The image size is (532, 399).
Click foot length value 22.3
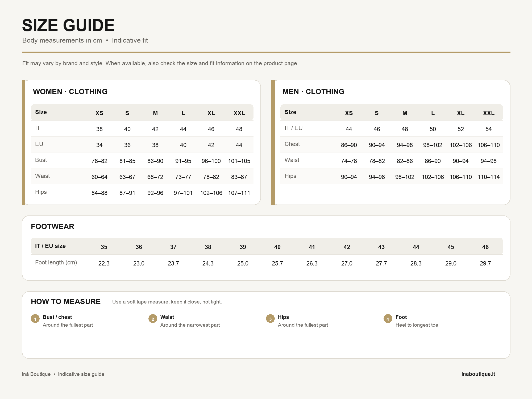[x=104, y=263]
